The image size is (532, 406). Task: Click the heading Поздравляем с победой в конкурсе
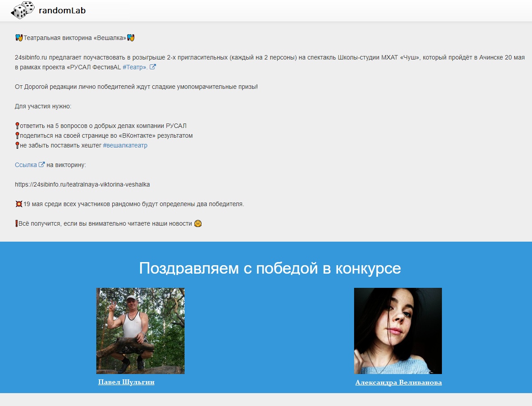click(270, 268)
